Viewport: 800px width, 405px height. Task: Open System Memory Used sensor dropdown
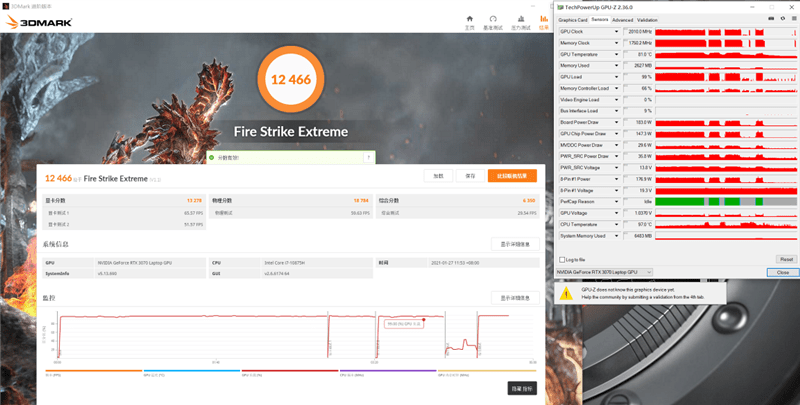[x=616, y=236]
